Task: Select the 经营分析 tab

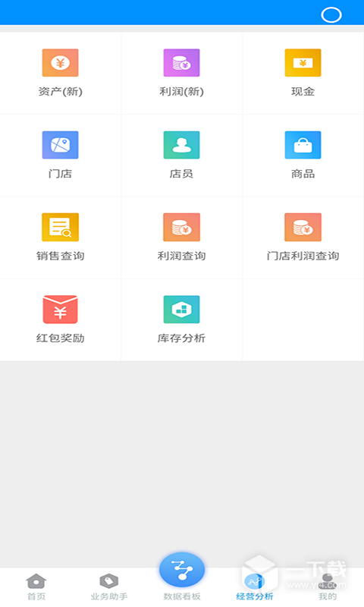Action: coord(255,587)
